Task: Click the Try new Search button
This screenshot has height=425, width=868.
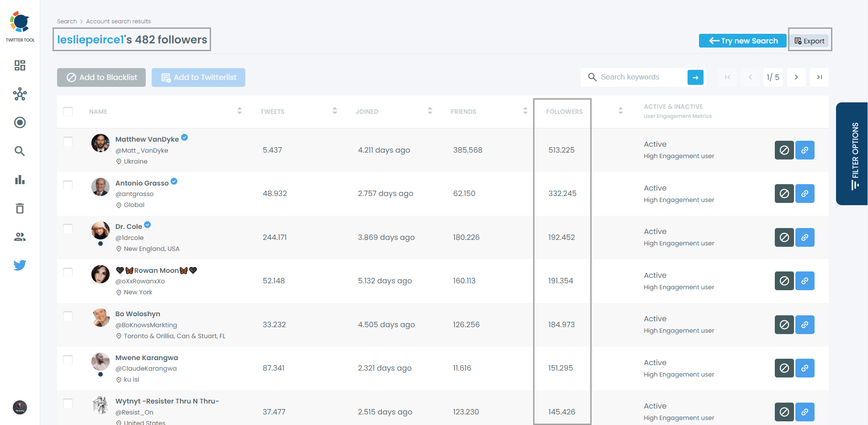Action: coord(743,41)
